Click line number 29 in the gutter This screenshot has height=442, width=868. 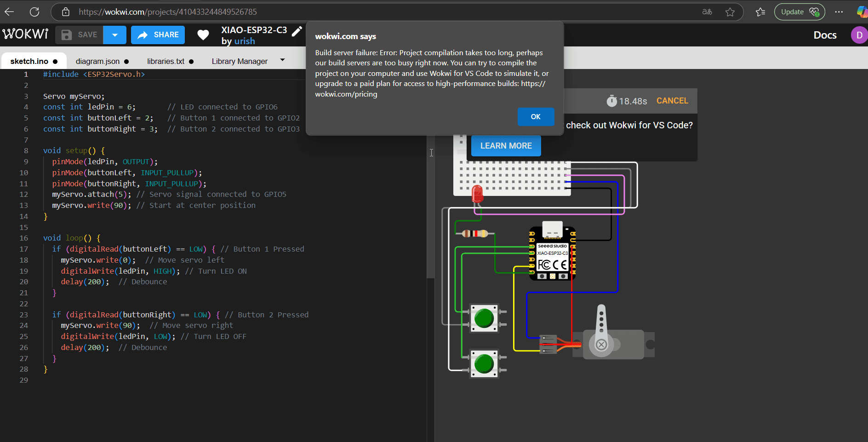click(23, 380)
